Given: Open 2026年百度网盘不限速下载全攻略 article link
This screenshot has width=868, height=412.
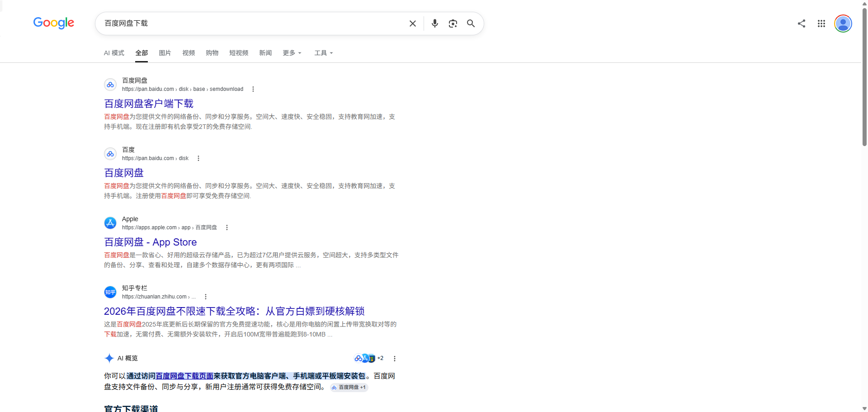Looking at the screenshot, I should pos(234,312).
